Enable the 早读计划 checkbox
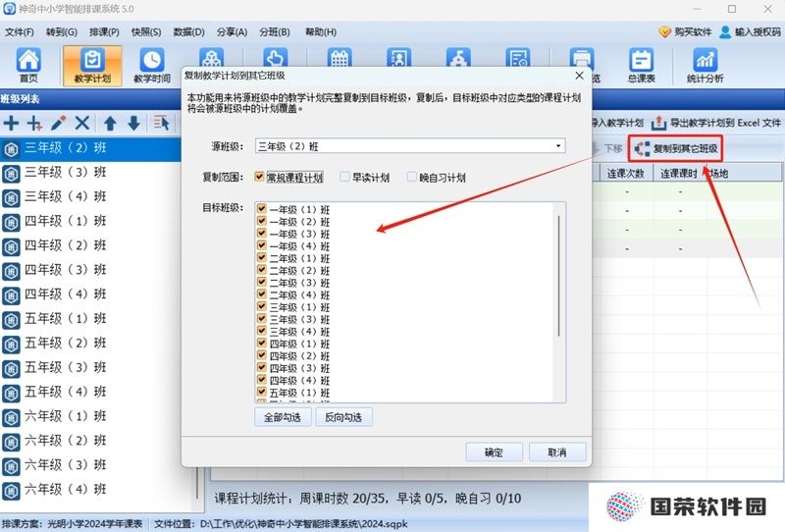 [x=344, y=177]
